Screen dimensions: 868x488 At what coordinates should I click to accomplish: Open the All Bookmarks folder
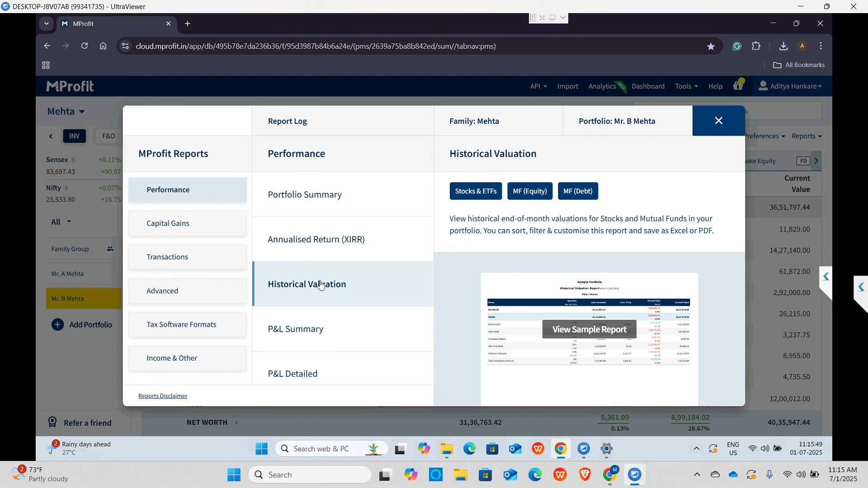(x=799, y=65)
